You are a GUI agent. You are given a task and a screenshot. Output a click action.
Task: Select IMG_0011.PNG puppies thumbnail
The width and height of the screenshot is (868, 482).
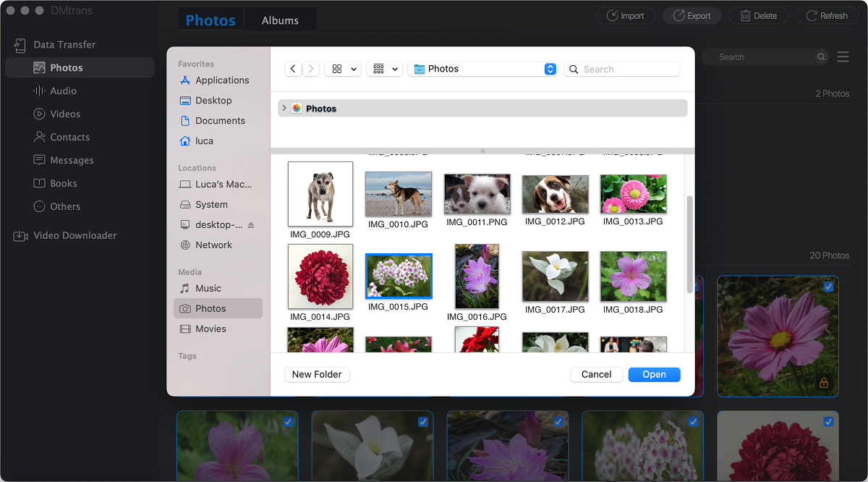tap(477, 194)
